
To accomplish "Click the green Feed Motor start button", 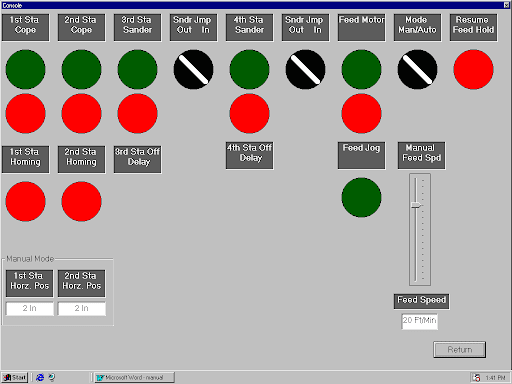I will pos(361,69).
